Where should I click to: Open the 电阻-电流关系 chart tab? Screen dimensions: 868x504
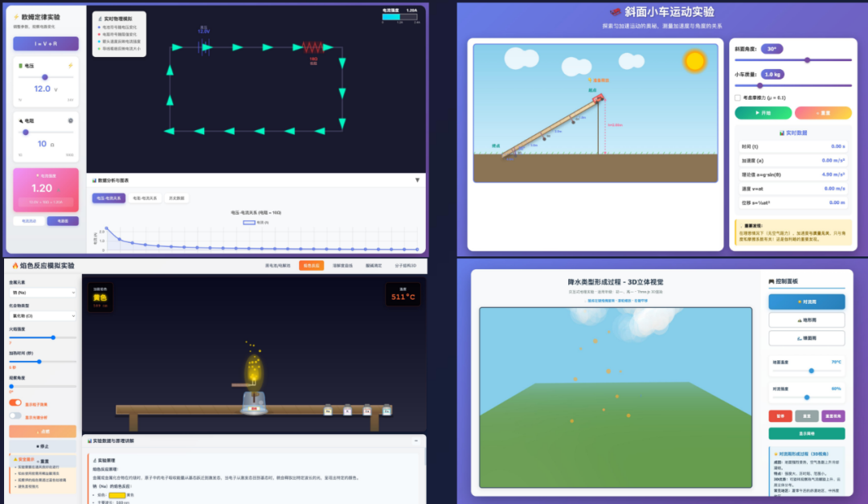(x=145, y=198)
